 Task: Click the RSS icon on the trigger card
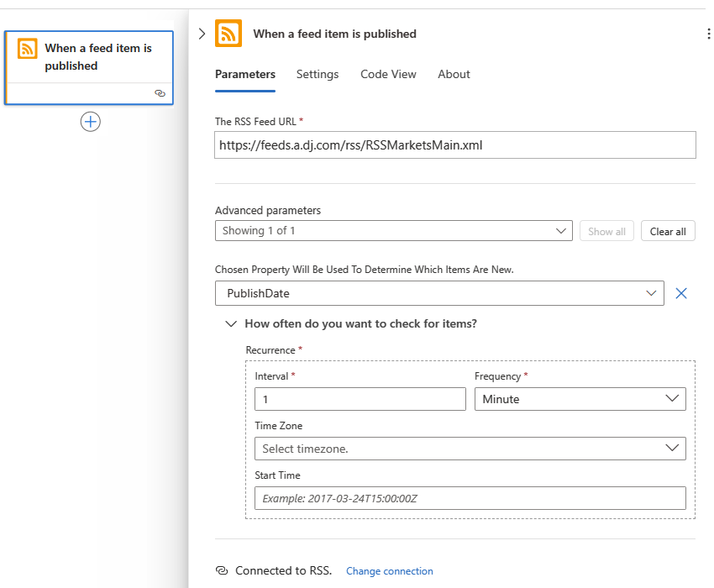pos(28,49)
